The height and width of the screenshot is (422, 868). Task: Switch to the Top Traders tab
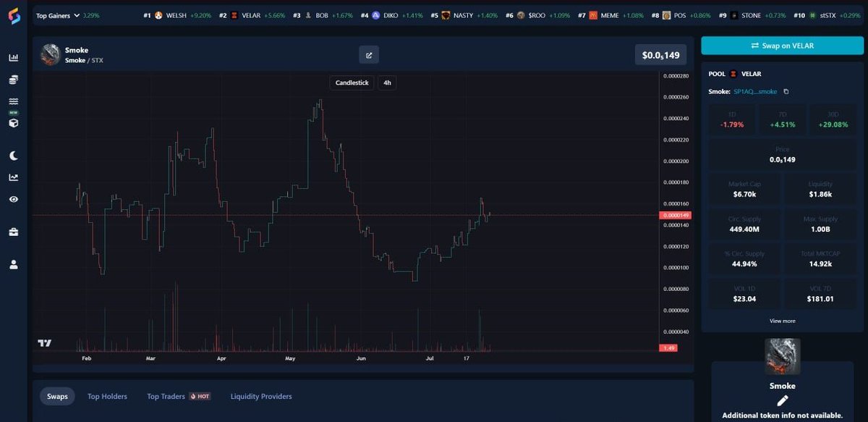click(x=179, y=396)
